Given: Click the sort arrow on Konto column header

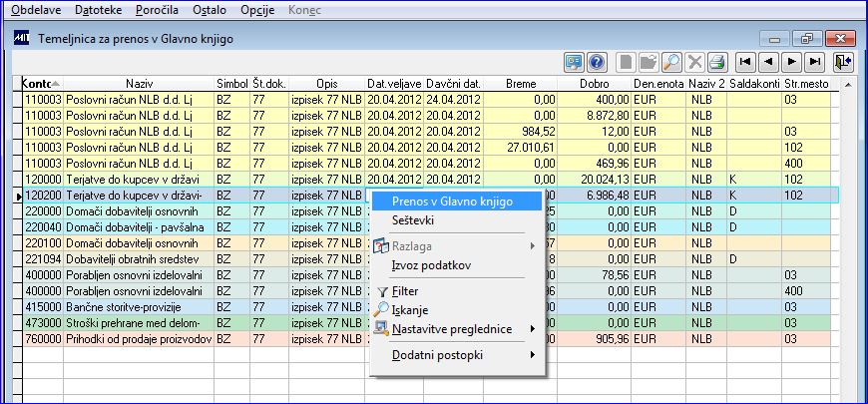Looking at the screenshot, I should click(56, 84).
